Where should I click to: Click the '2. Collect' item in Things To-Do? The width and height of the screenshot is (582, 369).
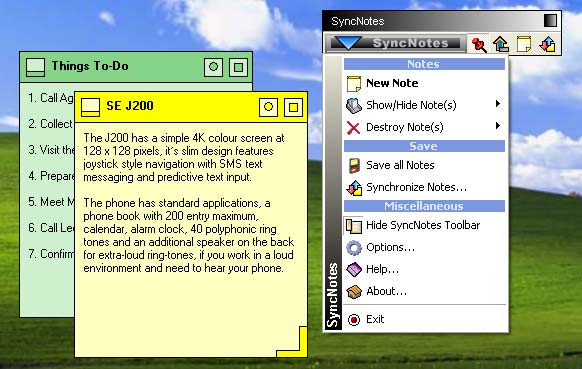point(50,124)
